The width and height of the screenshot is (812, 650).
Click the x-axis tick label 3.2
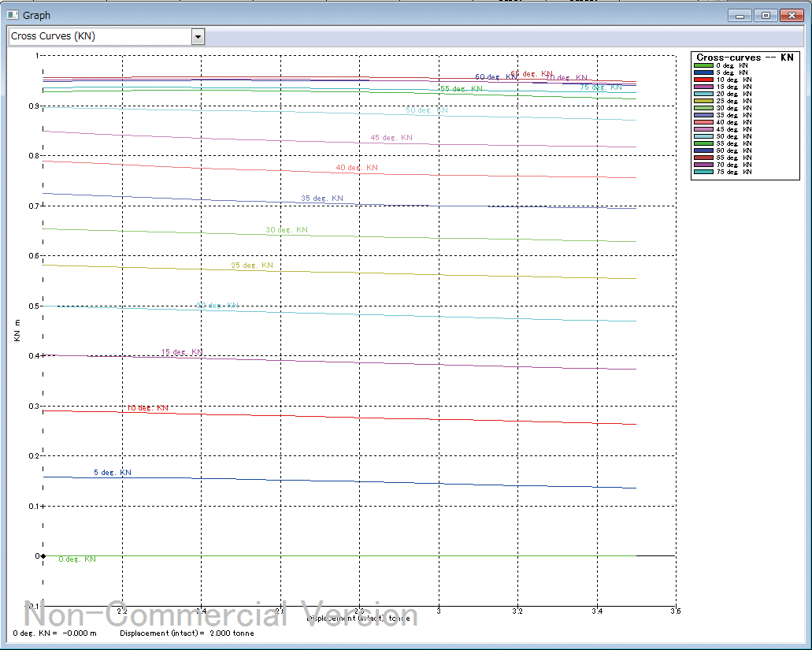pos(517,611)
